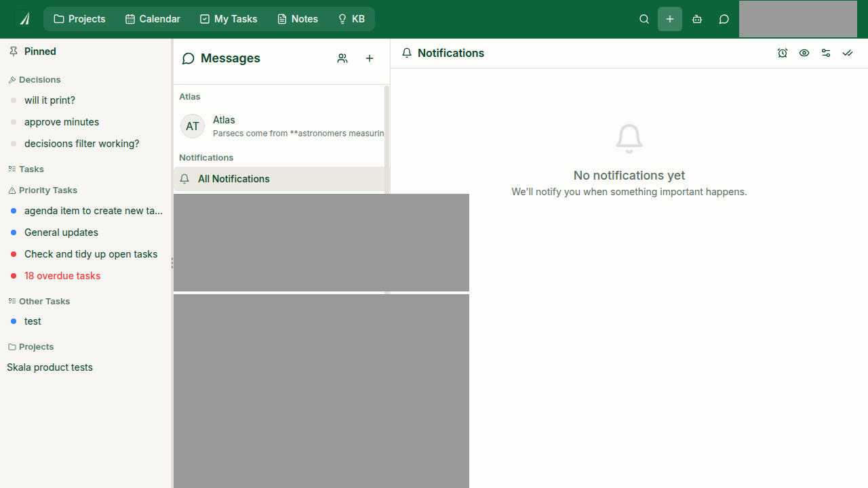Viewport: 868px width, 488px height.
Task: Open the 'test' task
Action: click(33, 321)
